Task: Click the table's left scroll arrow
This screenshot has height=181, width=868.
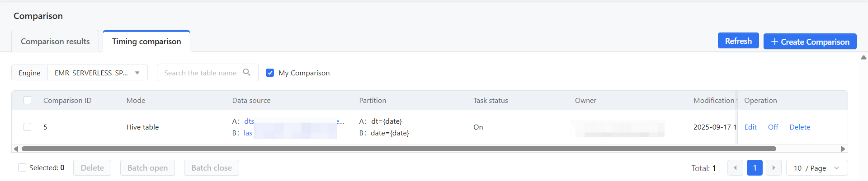Action: pyautogui.click(x=16, y=149)
